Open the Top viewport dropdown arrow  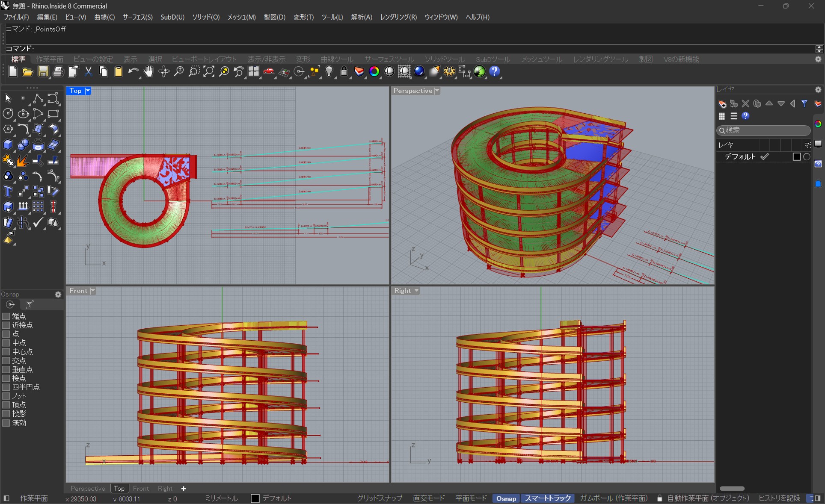(x=88, y=91)
